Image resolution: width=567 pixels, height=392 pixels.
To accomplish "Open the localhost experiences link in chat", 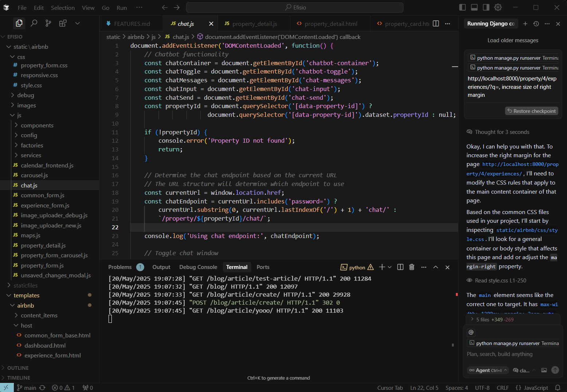I will (512, 169).
